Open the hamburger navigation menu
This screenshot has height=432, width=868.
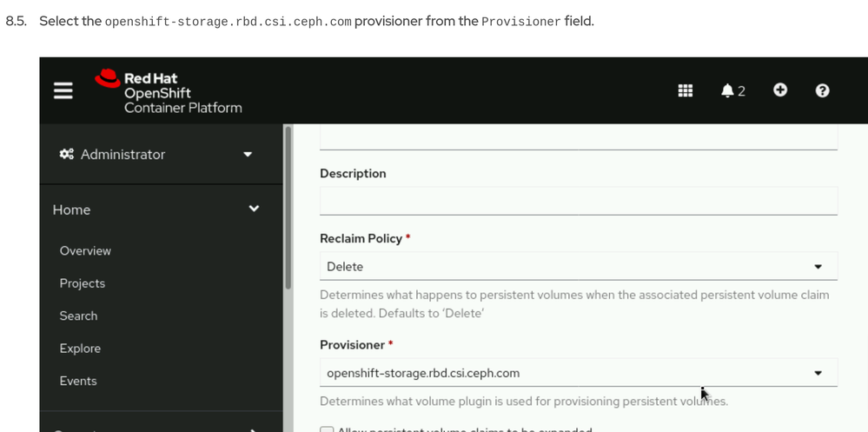(63, 90)
